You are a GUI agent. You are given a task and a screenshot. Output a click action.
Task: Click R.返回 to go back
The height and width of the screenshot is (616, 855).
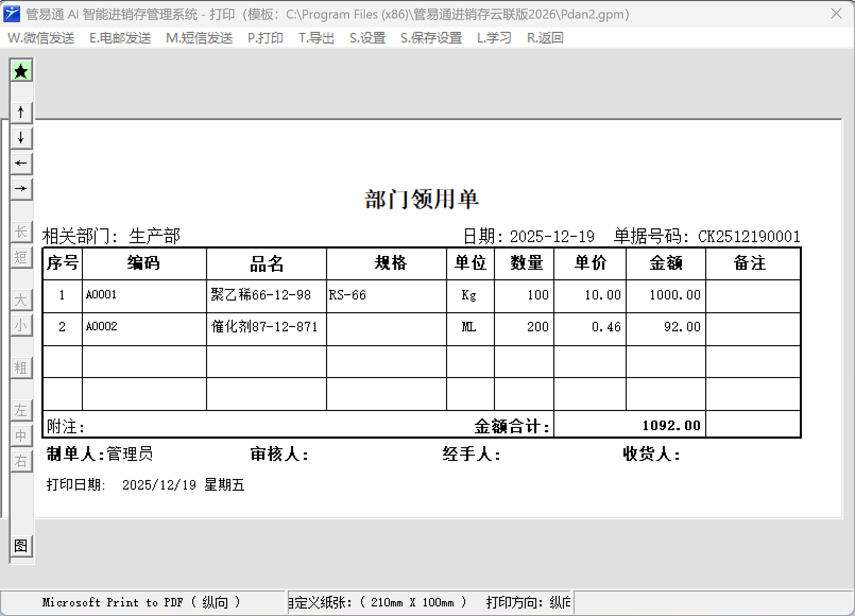coord(545,38)
